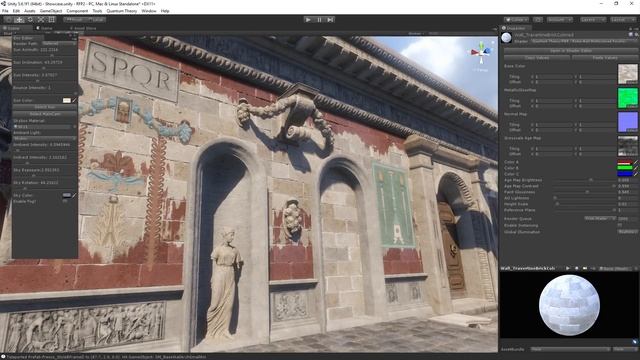Viewport: 640px width, 360px height.
Task: Select the Inspector tab
Action: tap(516, 28)
